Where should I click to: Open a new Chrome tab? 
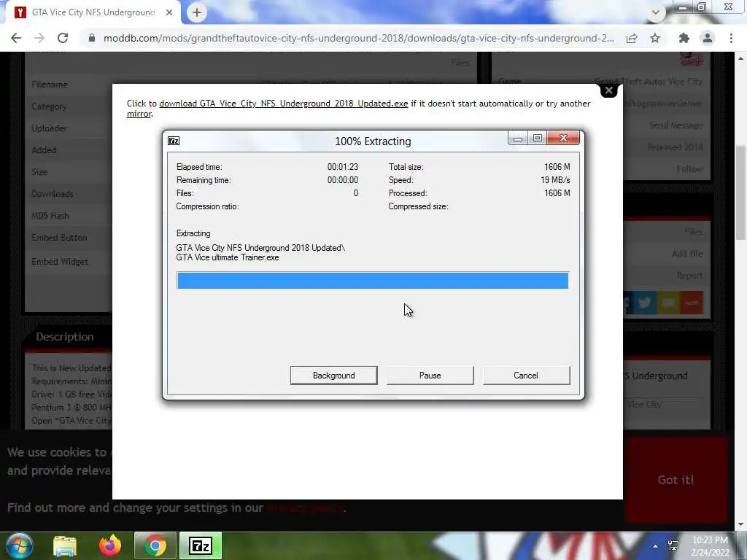197,12
